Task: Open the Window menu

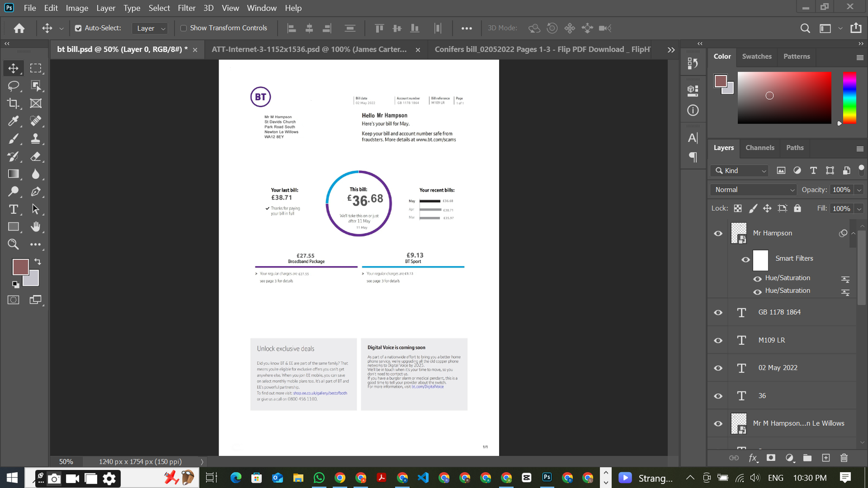Action: click(261, 8)
